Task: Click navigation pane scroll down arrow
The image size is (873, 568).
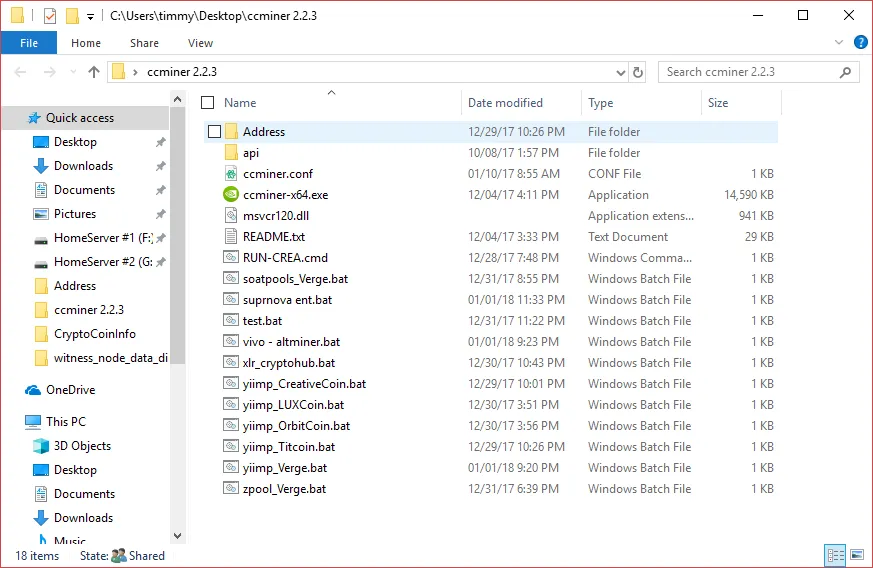Action: click(x=177, y=536)
